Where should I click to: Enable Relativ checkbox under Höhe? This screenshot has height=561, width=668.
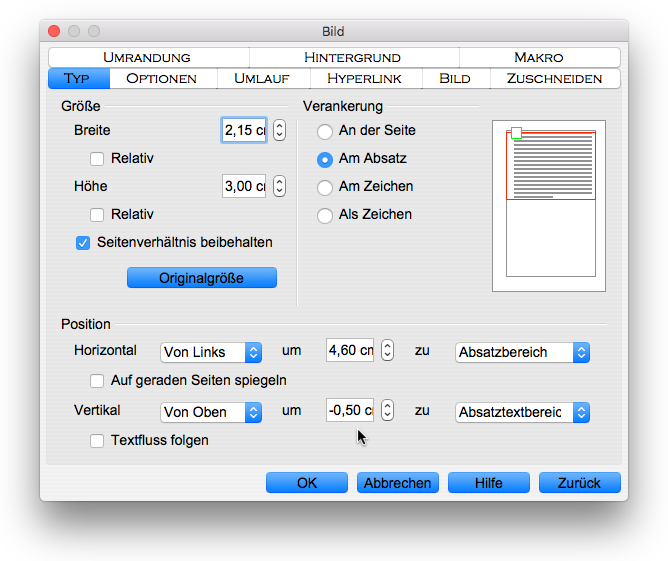[97, 215]
